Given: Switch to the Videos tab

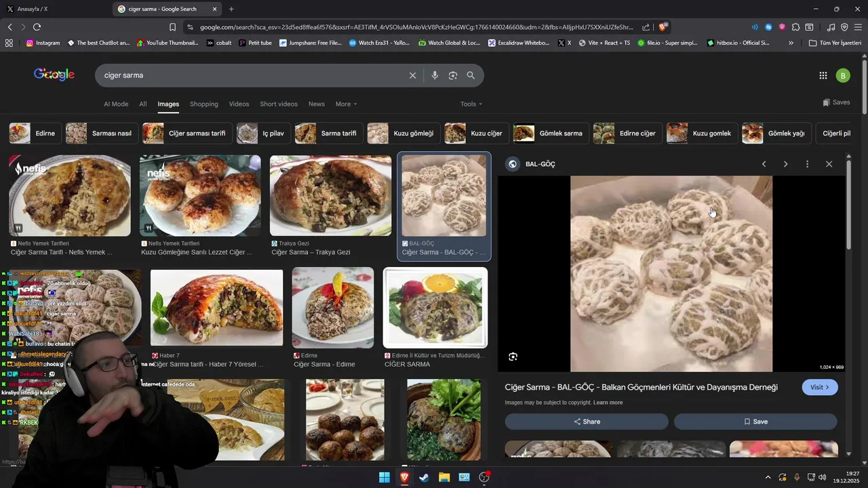Looking at the screenshot, I should [239, 104].
